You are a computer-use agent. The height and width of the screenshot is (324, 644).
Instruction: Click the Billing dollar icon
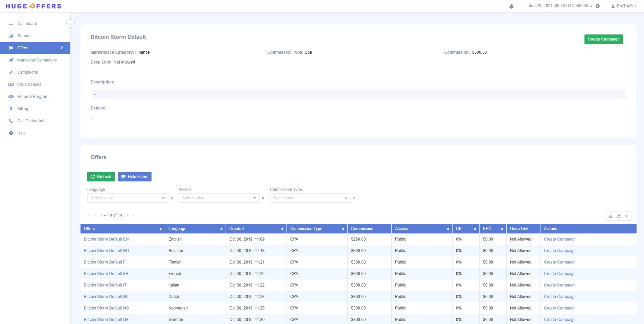pyautogui.click(x=11, y=109)
